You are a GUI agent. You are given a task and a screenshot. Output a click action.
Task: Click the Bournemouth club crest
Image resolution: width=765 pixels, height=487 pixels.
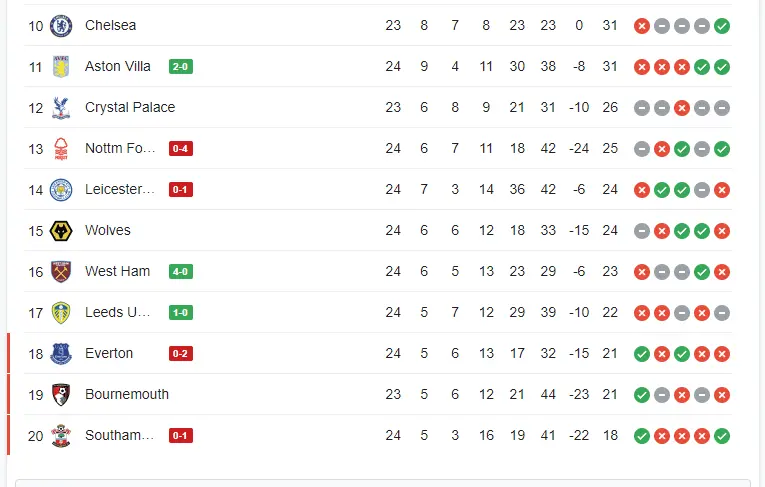[x=61, y=394]
